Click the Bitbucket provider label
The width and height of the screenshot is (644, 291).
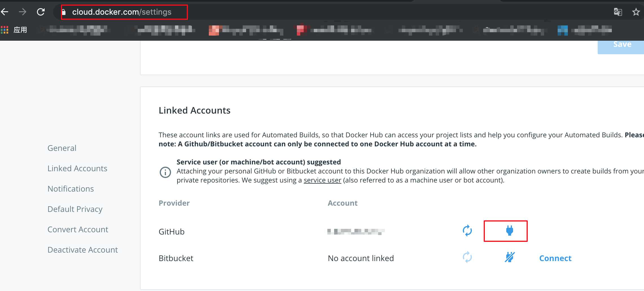(176, 258)
